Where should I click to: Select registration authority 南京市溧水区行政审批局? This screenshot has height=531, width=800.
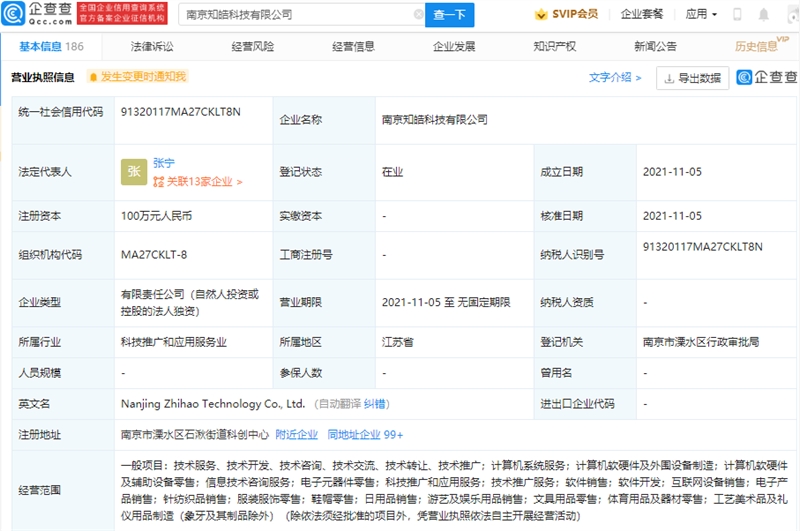click(x=701, y=342)
